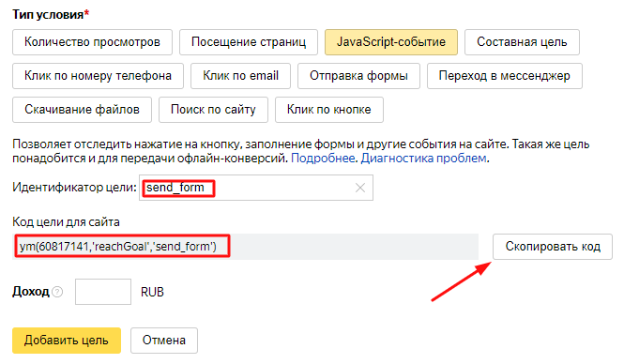Copy the goal code with Скопировать код
This screenshot has height=364, width=624.
click(x=553, y=247)
